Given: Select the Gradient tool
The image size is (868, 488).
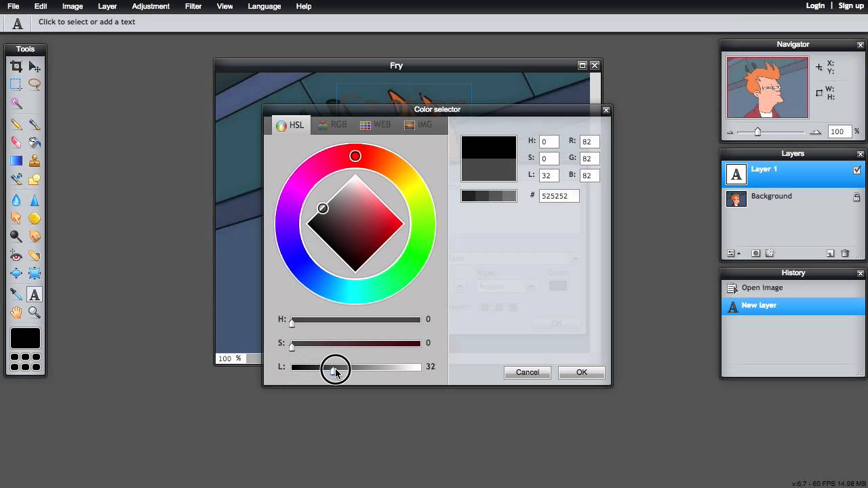Looking at the screenshot, I should 16,161.
